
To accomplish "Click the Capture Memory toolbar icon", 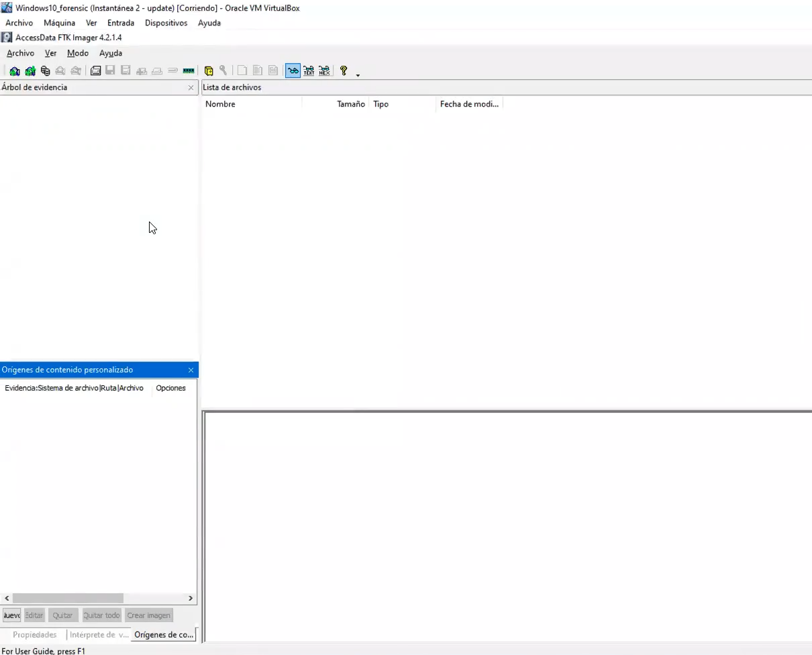I will pos(189,70).
